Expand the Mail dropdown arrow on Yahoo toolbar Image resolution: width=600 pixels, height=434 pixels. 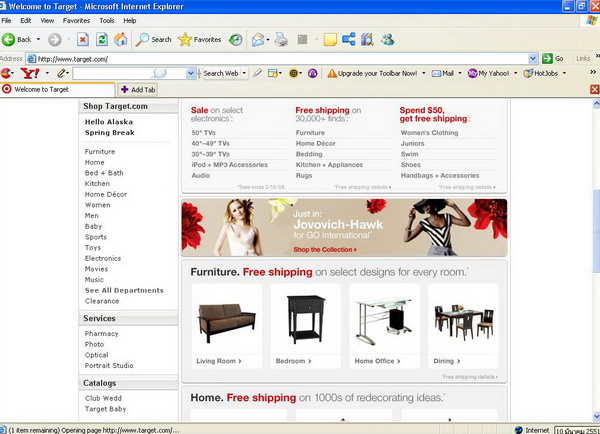click(x=460, y=73)
